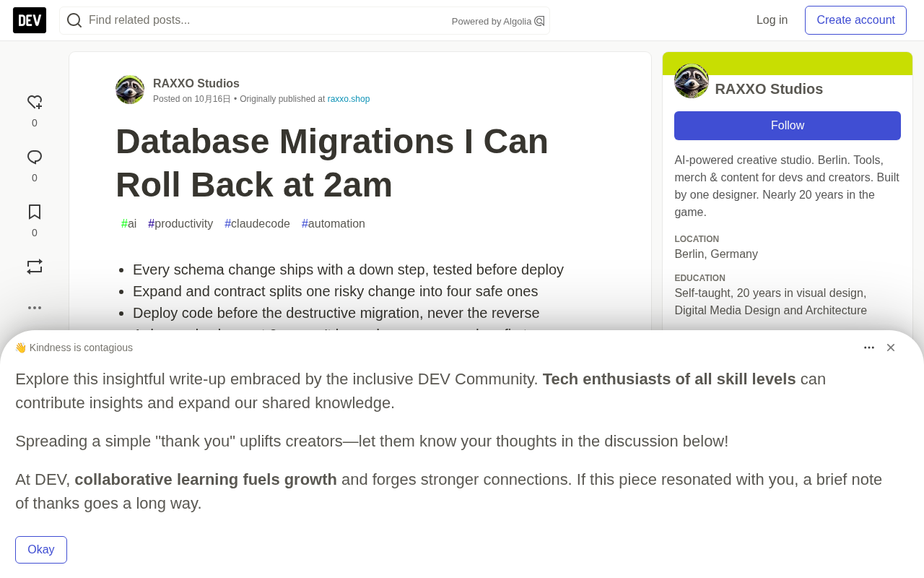This screenshot has height=578, width=924.
Task: Click the Berlin, Germany location text
Action: (716, 254)
